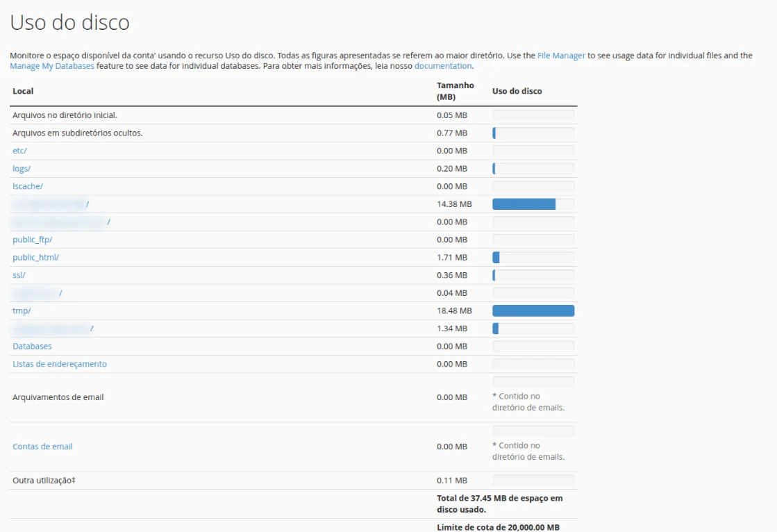Open the etc/ directory link
This screenshot has width=777, height=532.
point(20,151)
